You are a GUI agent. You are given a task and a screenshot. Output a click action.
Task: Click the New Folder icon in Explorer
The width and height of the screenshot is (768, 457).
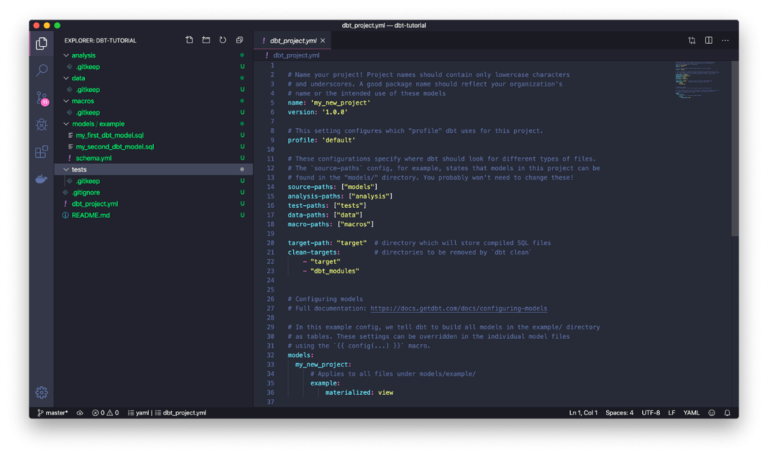[x=206, y=40]
